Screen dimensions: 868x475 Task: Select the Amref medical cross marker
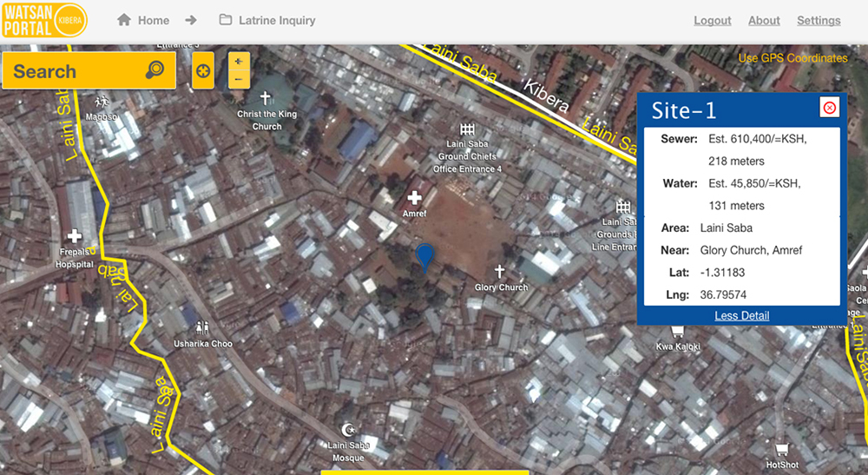pyautogui.click(x=414, y=198)
